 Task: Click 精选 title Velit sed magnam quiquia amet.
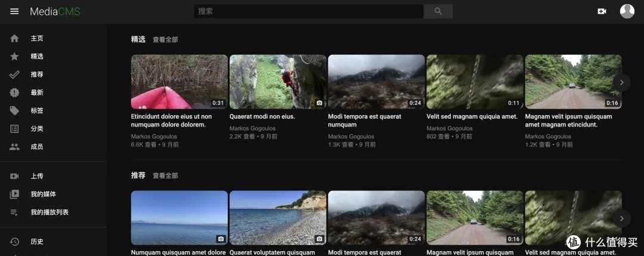coord(472,116)
